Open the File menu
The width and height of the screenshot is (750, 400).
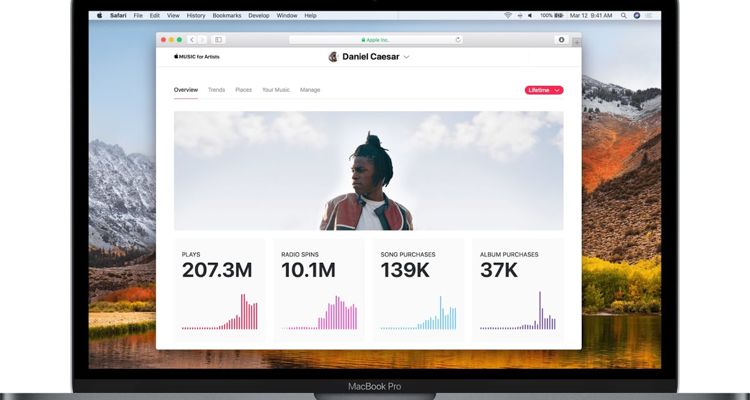(138, 16)
